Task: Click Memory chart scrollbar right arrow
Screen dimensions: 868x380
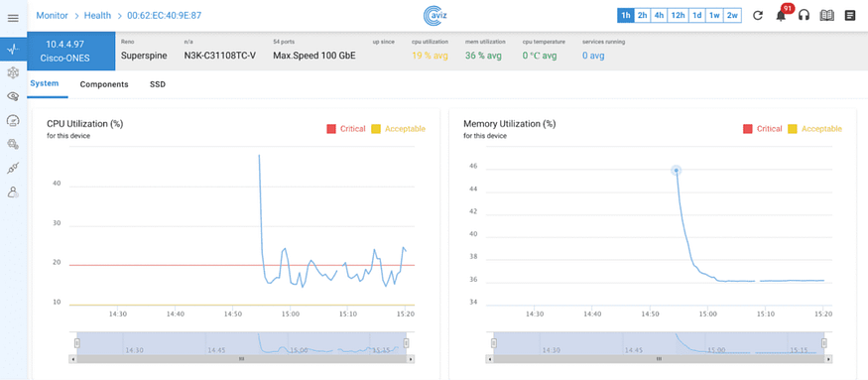Action: tap(828, 359)
